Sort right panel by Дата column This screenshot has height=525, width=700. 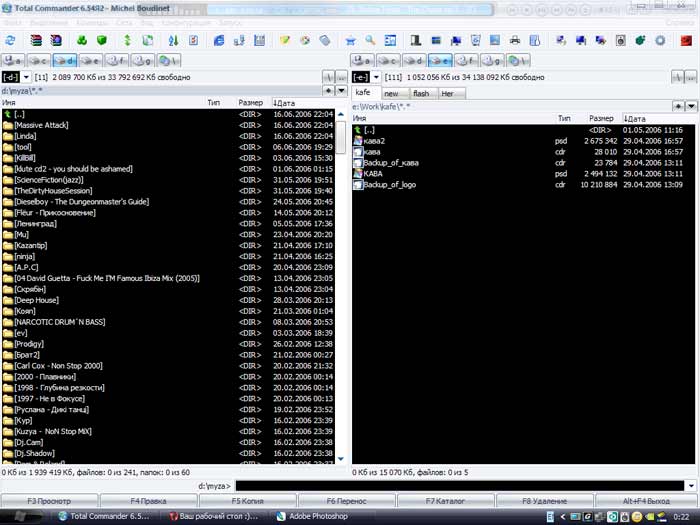[659, 119]
